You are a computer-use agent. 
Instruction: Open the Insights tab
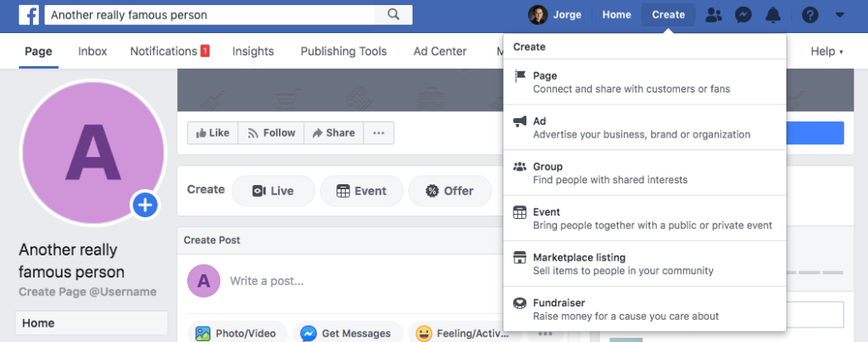click(x=253, y=52)
